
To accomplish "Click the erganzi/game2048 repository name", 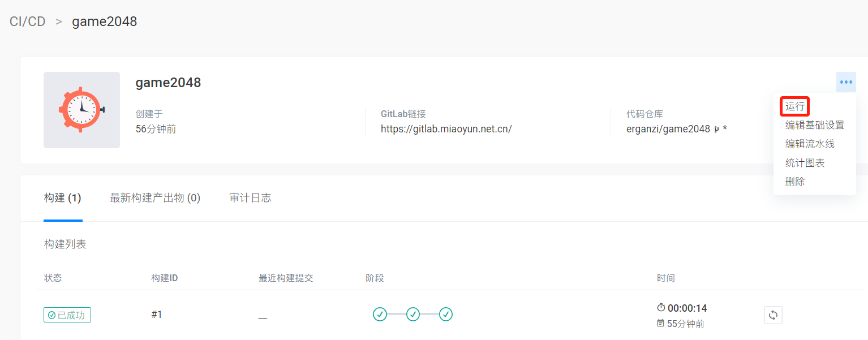I will [x=668, y=129].
